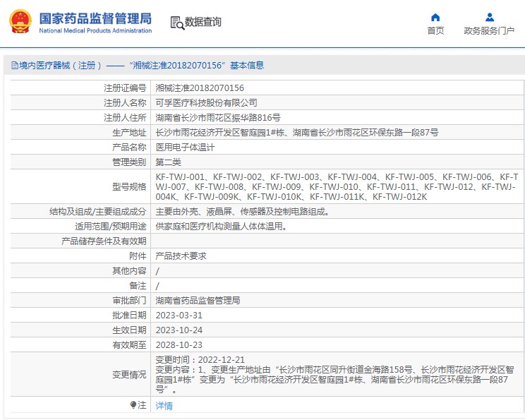Click the National Medical Products Administration subtitle
The height and width of the screenshot is (420, 525).
point(95,31)
